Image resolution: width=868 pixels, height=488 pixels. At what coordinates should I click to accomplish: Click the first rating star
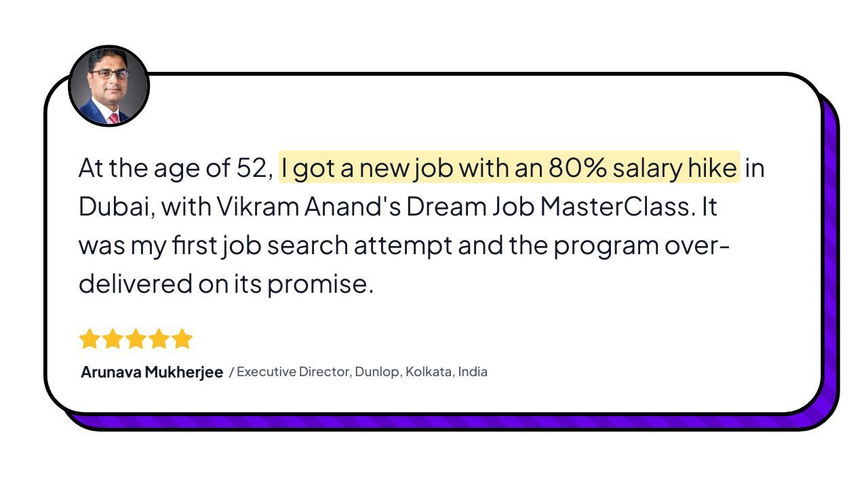(90, 339)
